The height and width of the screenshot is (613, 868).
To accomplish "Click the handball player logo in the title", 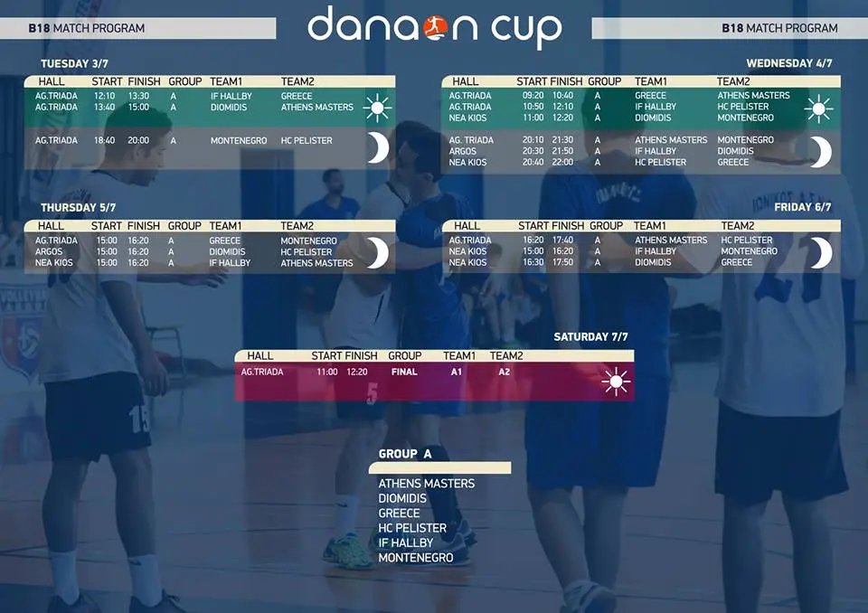I will 437,28.
